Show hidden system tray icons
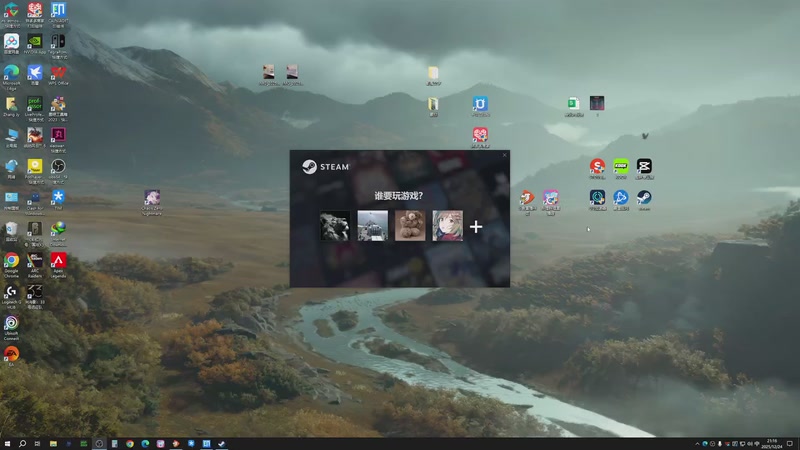Image resolution: width=800 pixels, height=450 pixels. (697, 444)
